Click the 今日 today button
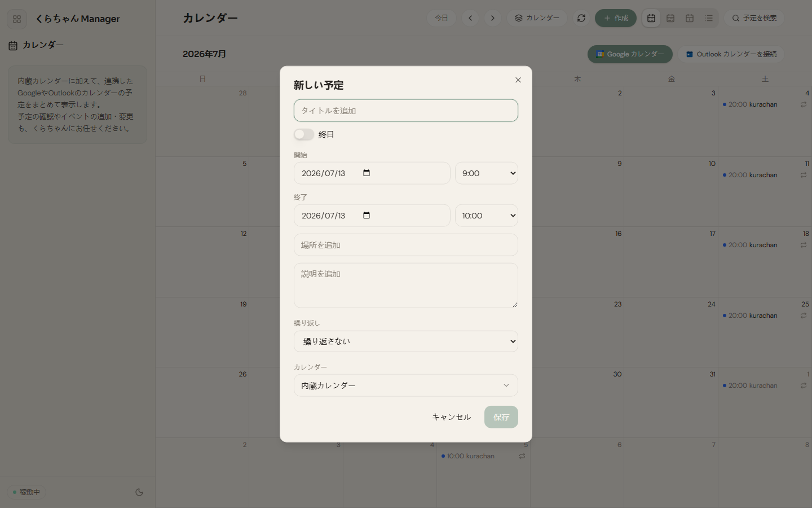812x508 pixels. pos(442,18)
